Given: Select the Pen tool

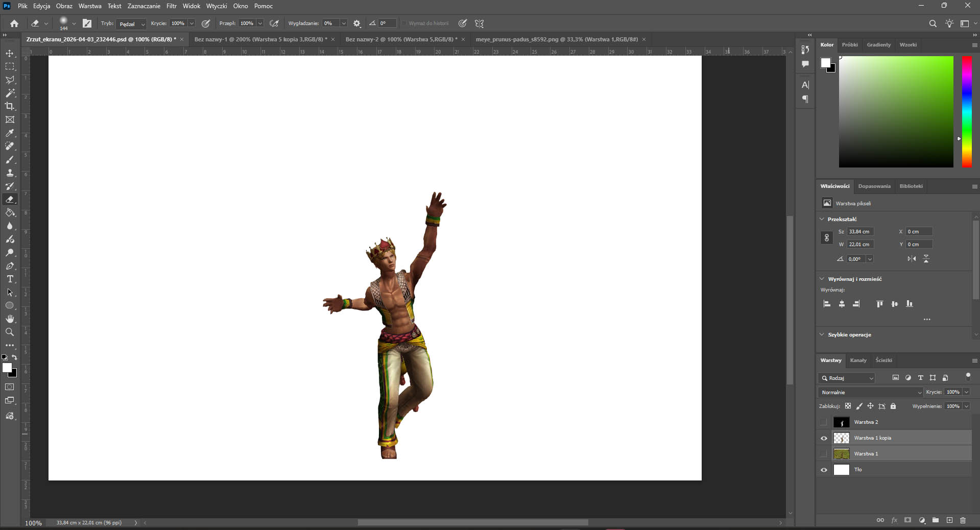Looking at the screenshot, I should pyautogui.click(x=10, y=266).
